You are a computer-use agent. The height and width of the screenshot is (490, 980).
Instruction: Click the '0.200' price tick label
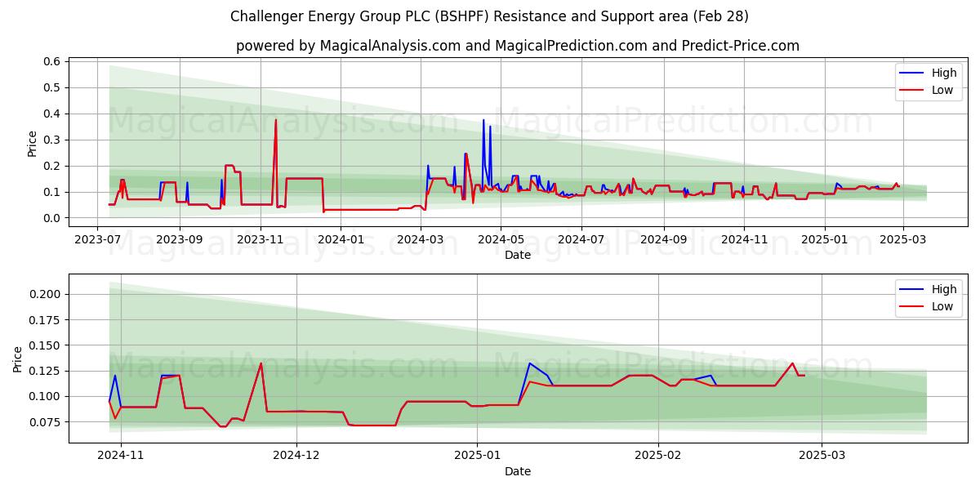pos(45,295)
